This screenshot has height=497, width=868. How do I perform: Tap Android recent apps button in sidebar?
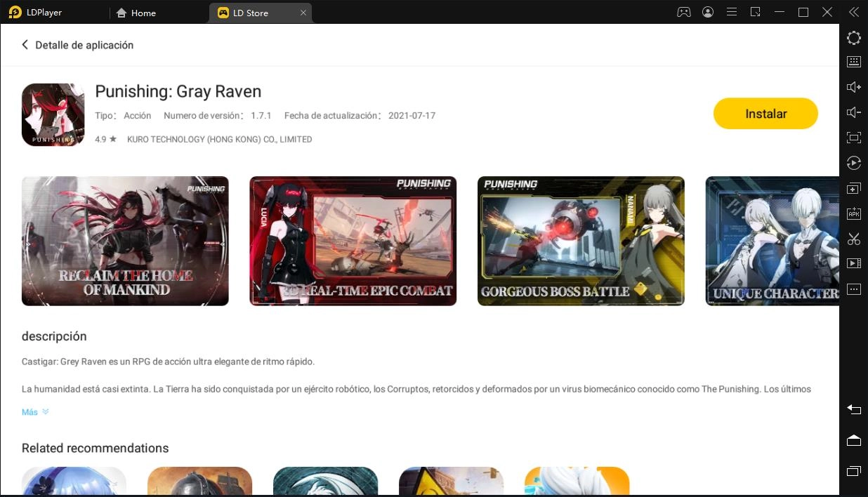(853, 470)
